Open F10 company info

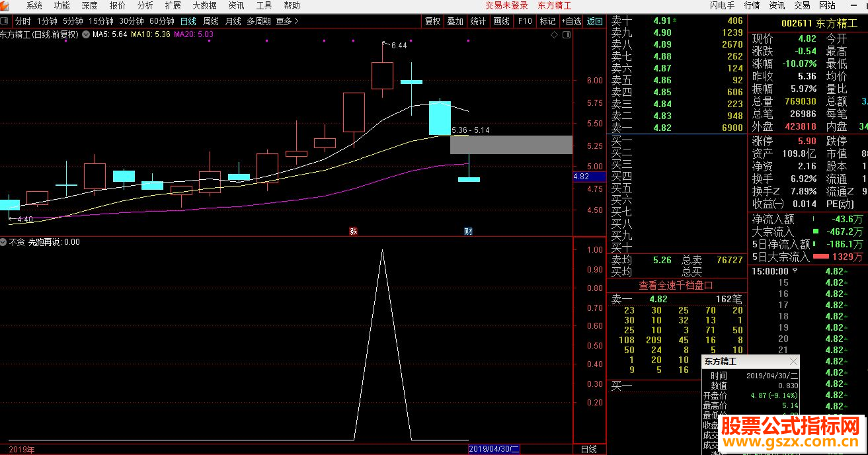(x=525, y=21)
